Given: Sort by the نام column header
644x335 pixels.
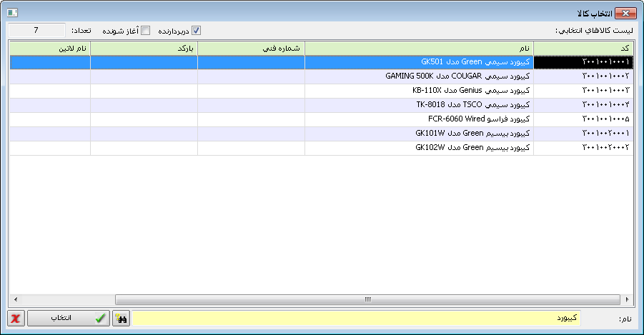Looking at the screenshot, I should pyautogui.click(x=419, y=48).
